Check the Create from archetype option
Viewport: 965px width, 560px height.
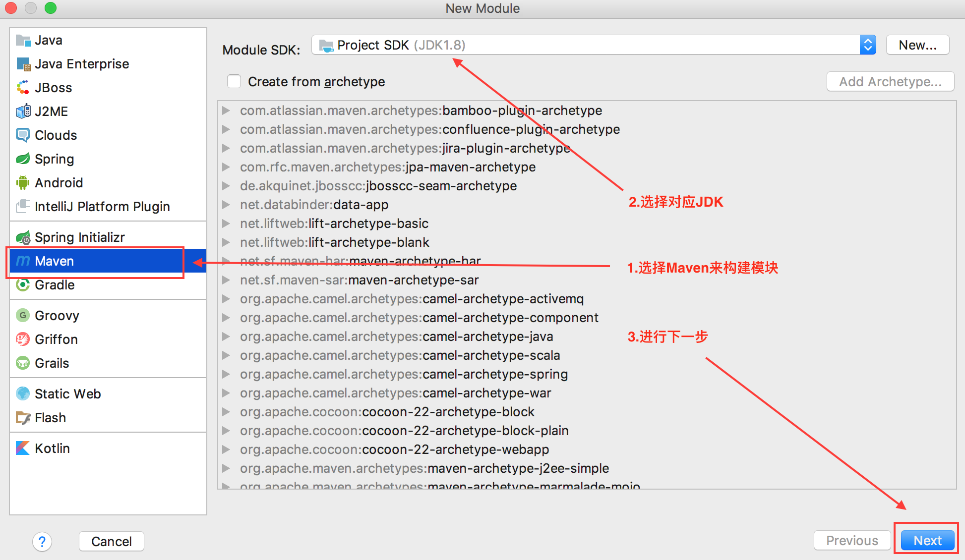tap(234, 81)
